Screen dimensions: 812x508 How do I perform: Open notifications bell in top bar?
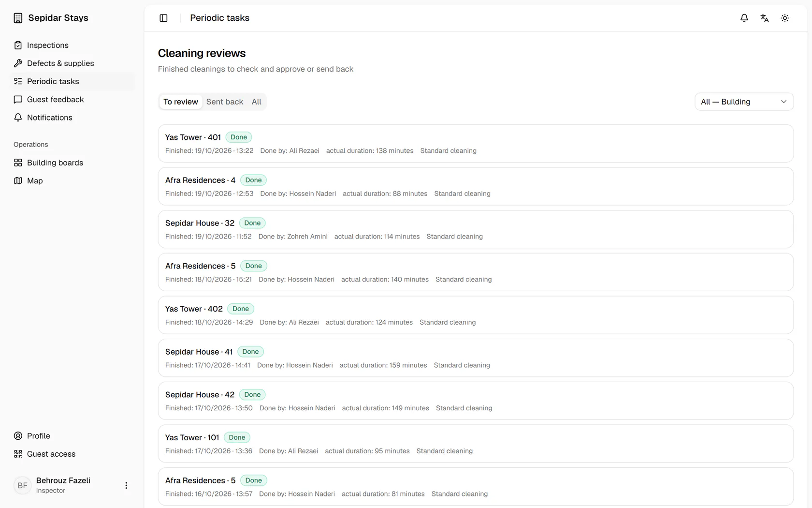pyautogui.click(x=744, y=18)
